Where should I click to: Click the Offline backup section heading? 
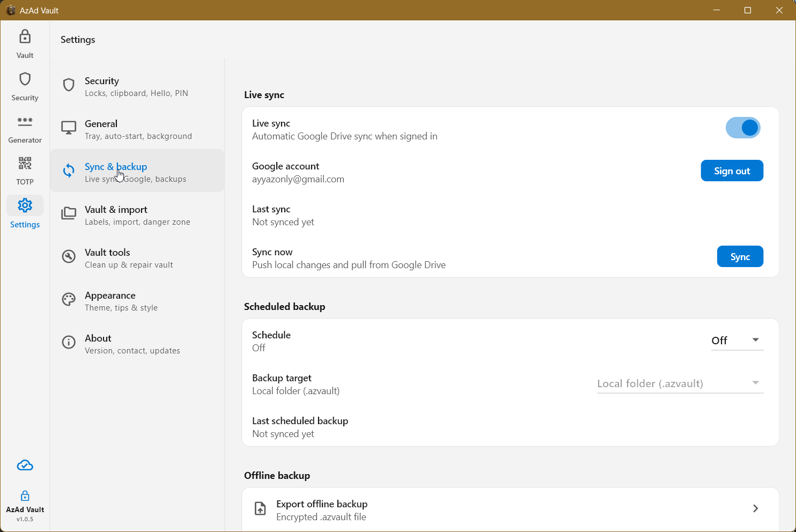pyautogui.click(x=277, y=476)
